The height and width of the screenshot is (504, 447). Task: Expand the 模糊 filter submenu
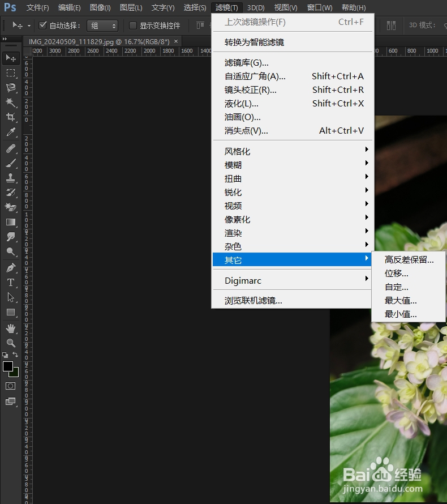coord(293,165)
